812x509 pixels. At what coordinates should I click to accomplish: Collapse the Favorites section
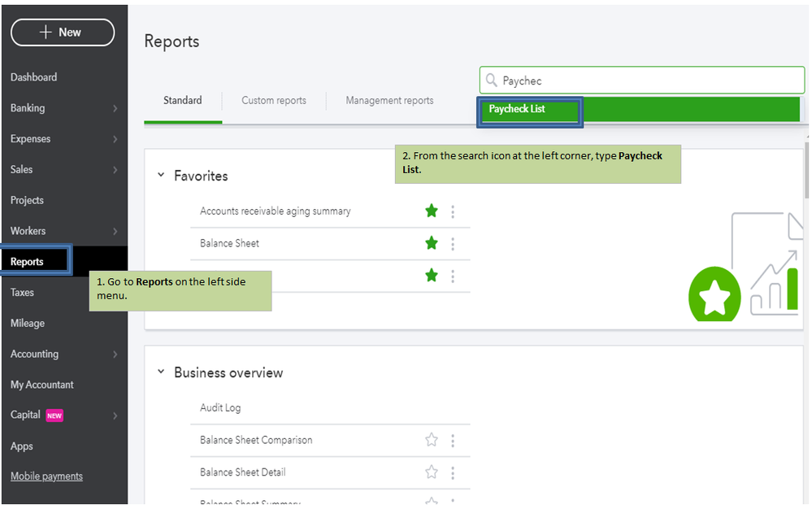click(x=161, y=176)
